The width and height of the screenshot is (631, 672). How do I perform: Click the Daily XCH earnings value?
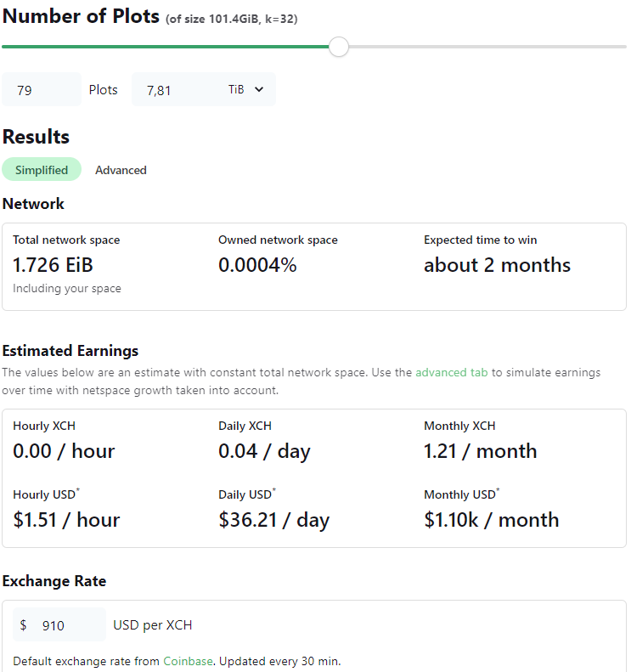264,451
